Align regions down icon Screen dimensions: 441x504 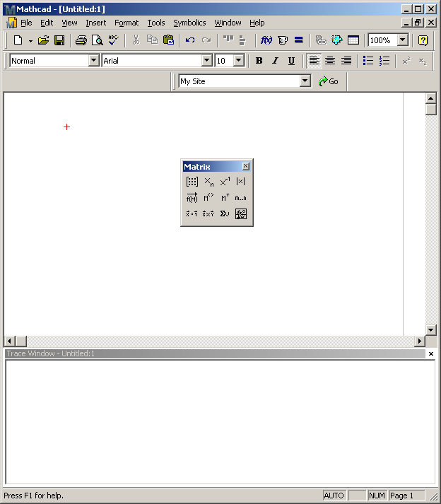coord(242,40)
